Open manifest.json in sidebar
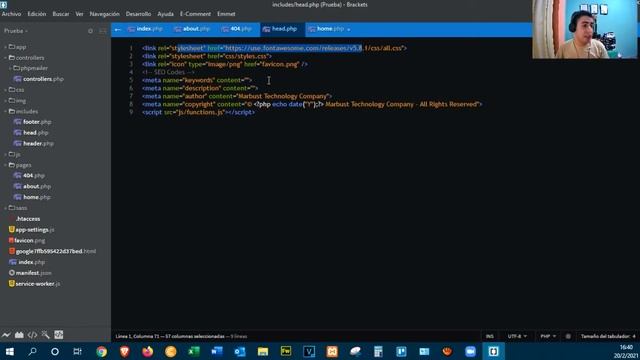Image resolution: width=640 pixels, height=360 pixels. click(30, 273)
